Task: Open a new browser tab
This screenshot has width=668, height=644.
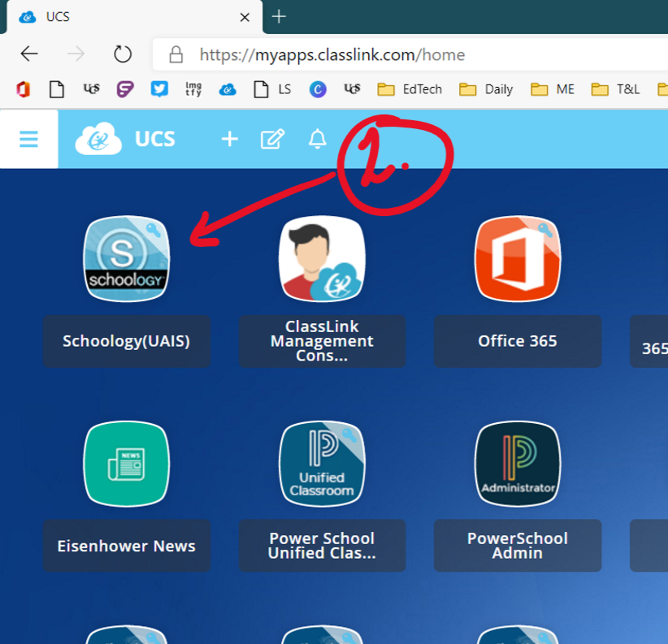Action: (280, 16)
